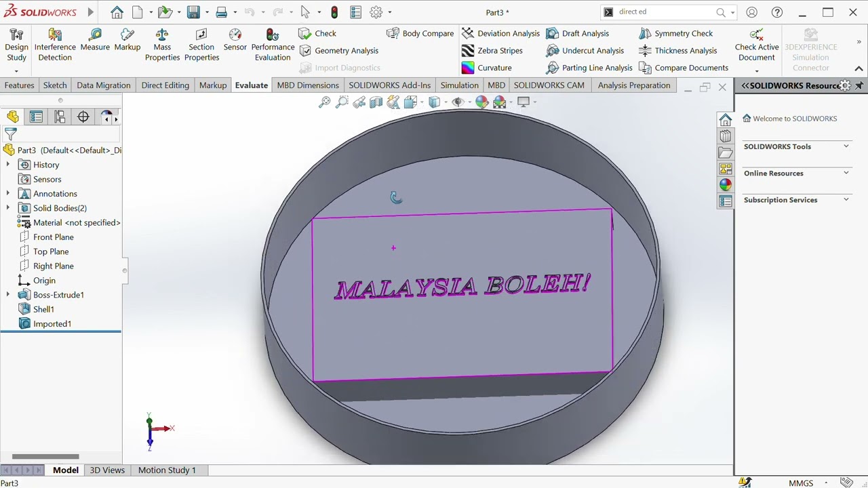The height and width of the screenshot is (488, 868).
Task: Open Body Compare
Action: point(420,33)
